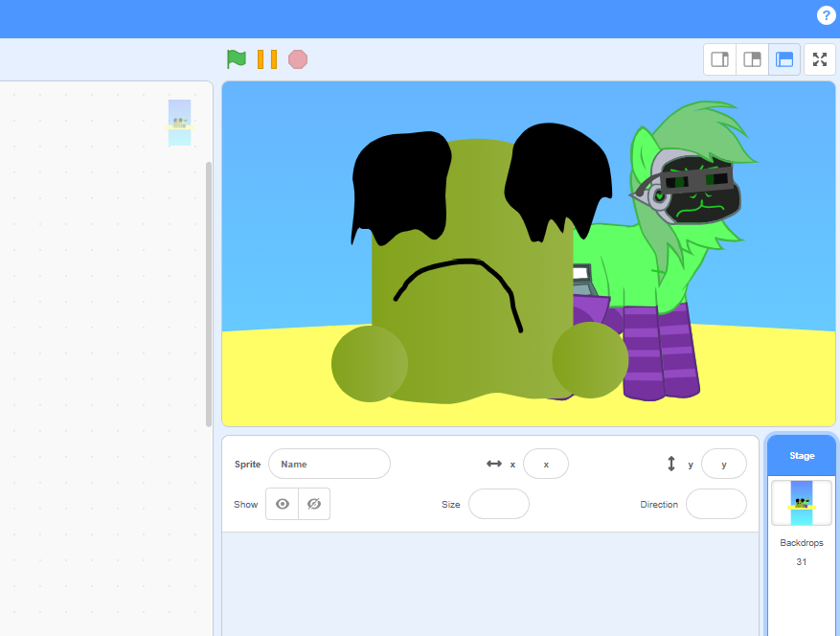Click the Size input field
The width and height of the screenshot is (840, 636).
(499, 504)
